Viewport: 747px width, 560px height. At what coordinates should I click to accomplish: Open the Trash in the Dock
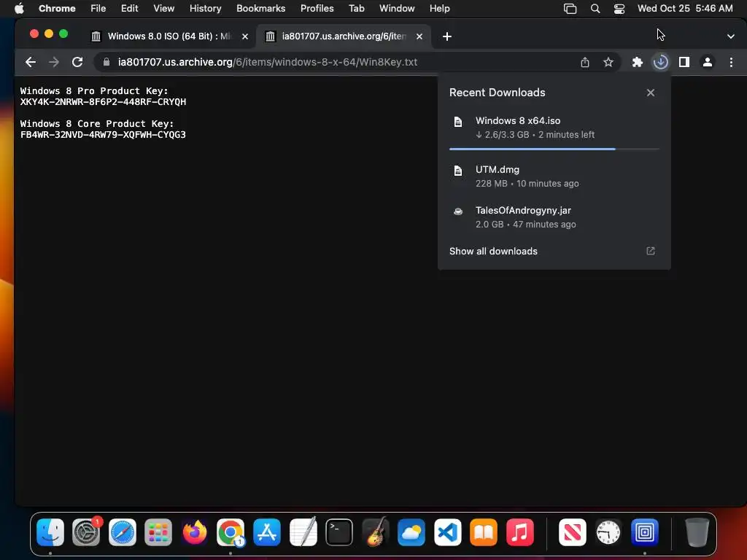point(697,532)
